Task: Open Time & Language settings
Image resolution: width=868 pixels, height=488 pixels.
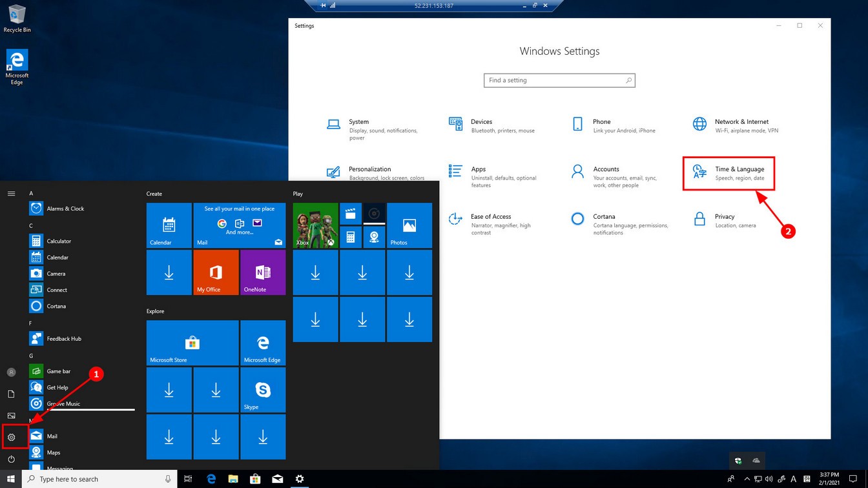Action: click(x=729, y=173)
